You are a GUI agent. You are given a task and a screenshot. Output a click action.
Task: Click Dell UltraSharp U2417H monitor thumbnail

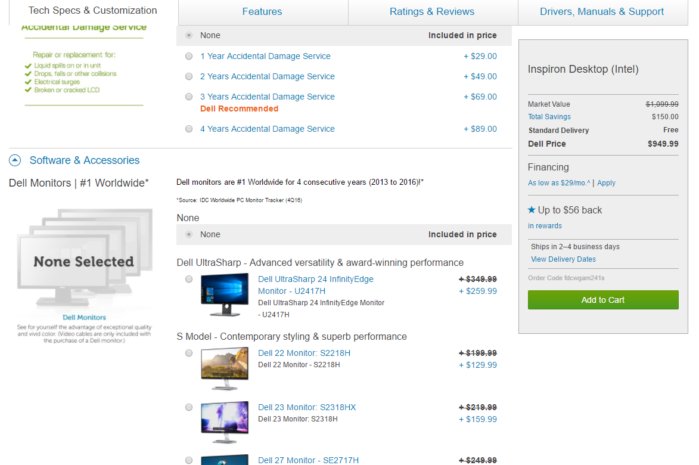click(225, 295)
